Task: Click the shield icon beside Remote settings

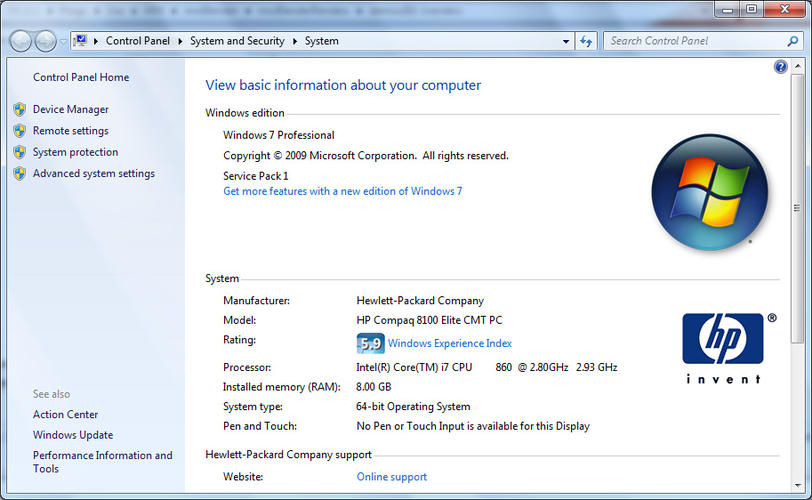Action: coord(20,130)
